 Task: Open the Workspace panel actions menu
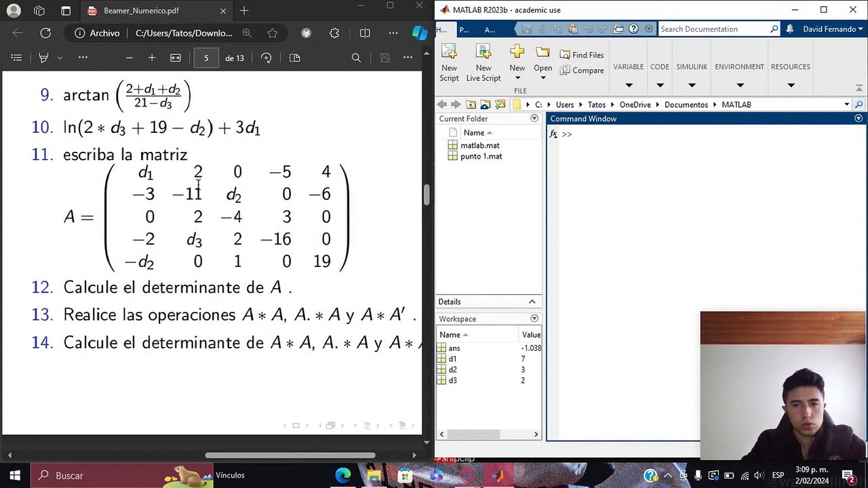(534, 319)
